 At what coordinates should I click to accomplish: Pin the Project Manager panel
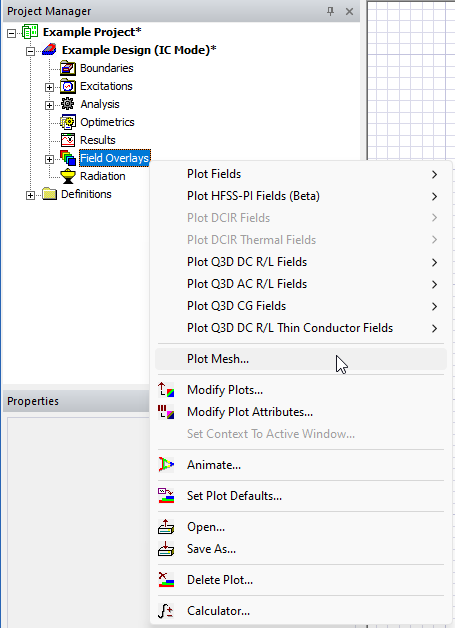(330, 11)
